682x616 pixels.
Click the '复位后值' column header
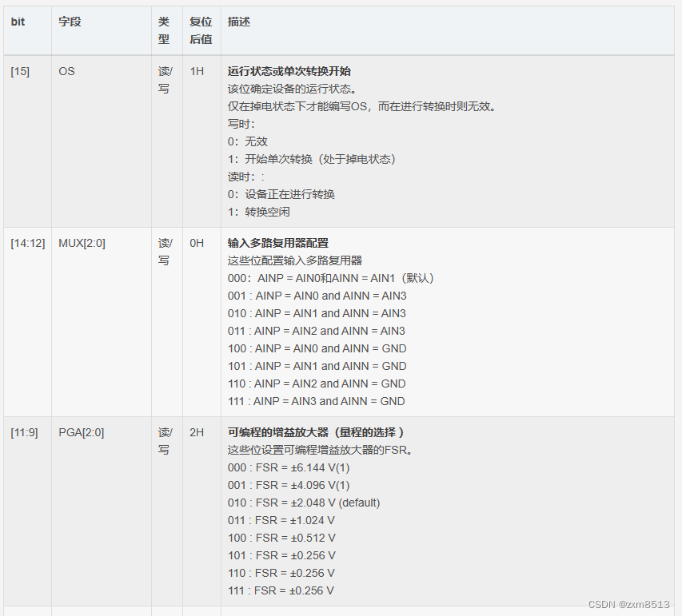click(201, 30)
